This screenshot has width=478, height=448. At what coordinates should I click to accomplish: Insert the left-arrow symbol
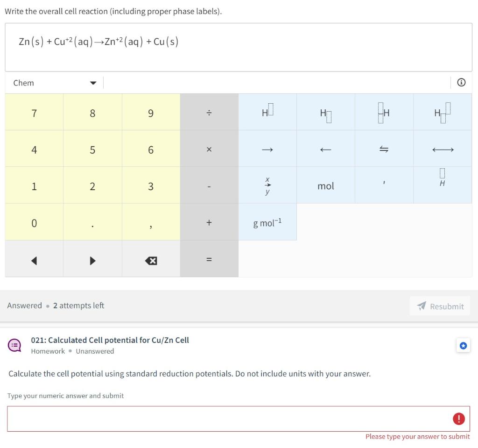point(325,149)
